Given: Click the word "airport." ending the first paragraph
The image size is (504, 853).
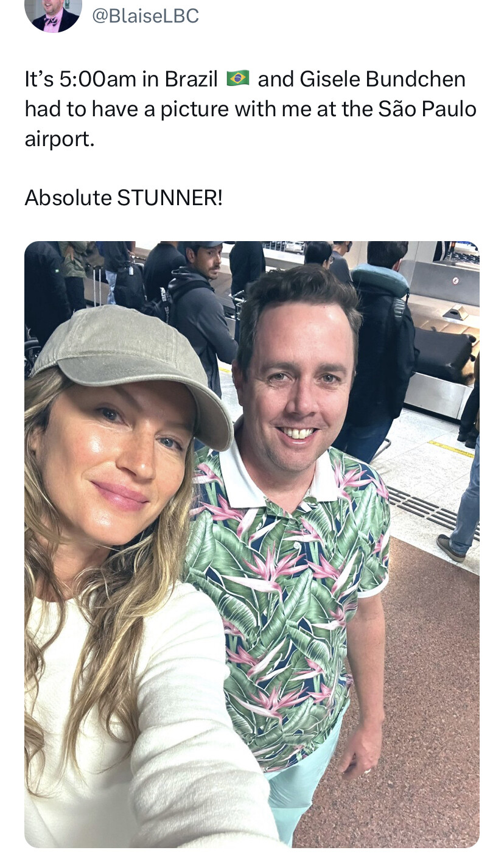Looking at the screenshot, I should [60, 139].
